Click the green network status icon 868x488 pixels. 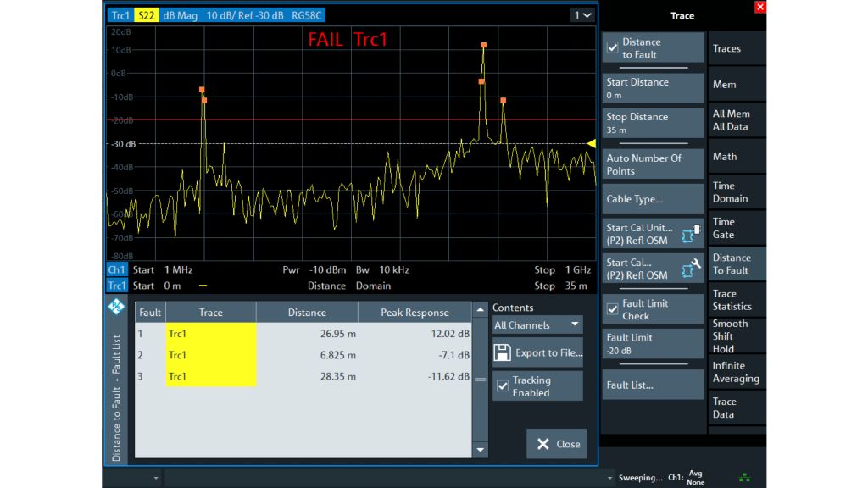[744, 478]
